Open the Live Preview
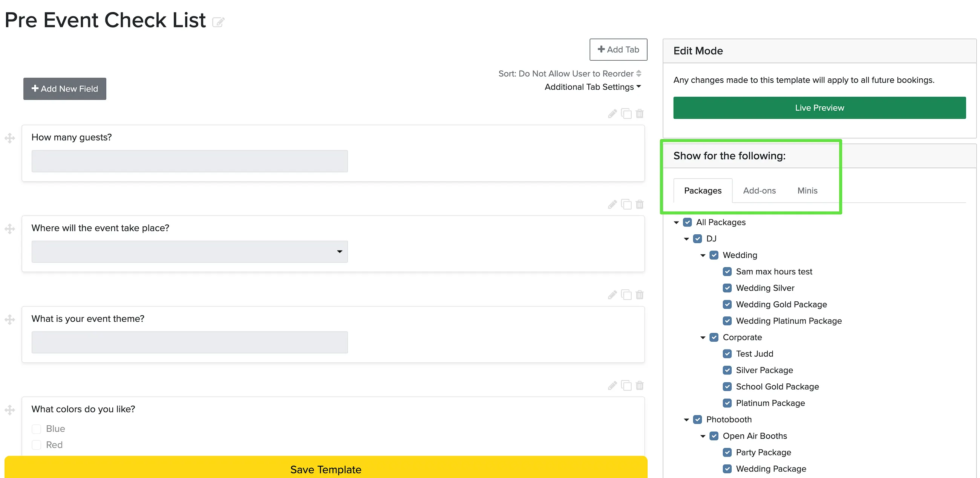Screen dimensions: 980x478 [819, 108]
